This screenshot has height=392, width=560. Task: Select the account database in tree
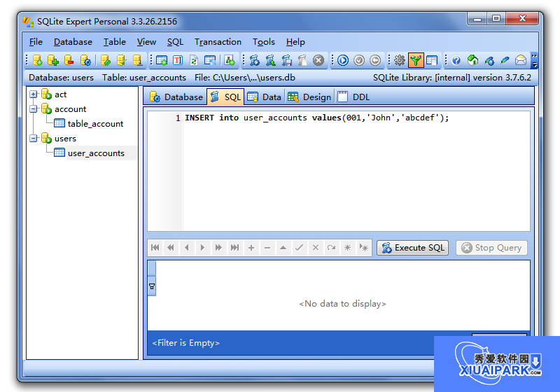(71, 109)
